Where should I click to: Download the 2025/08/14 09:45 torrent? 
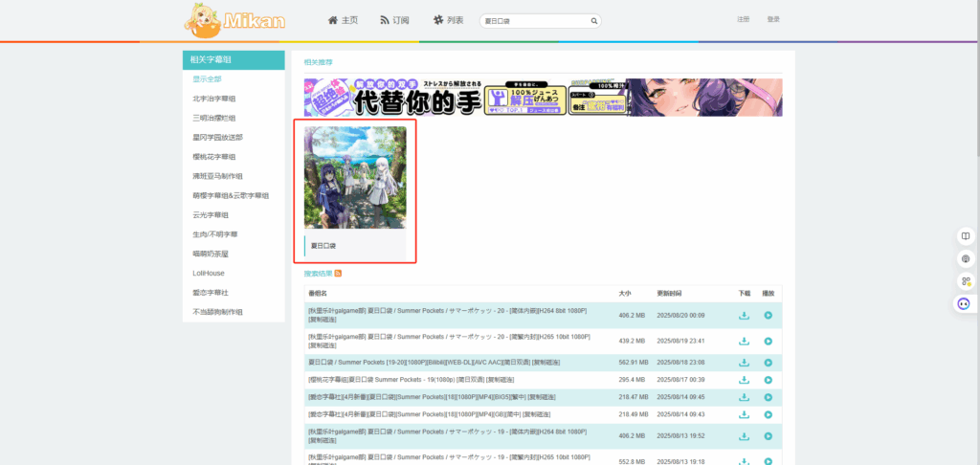click(744, 397)
